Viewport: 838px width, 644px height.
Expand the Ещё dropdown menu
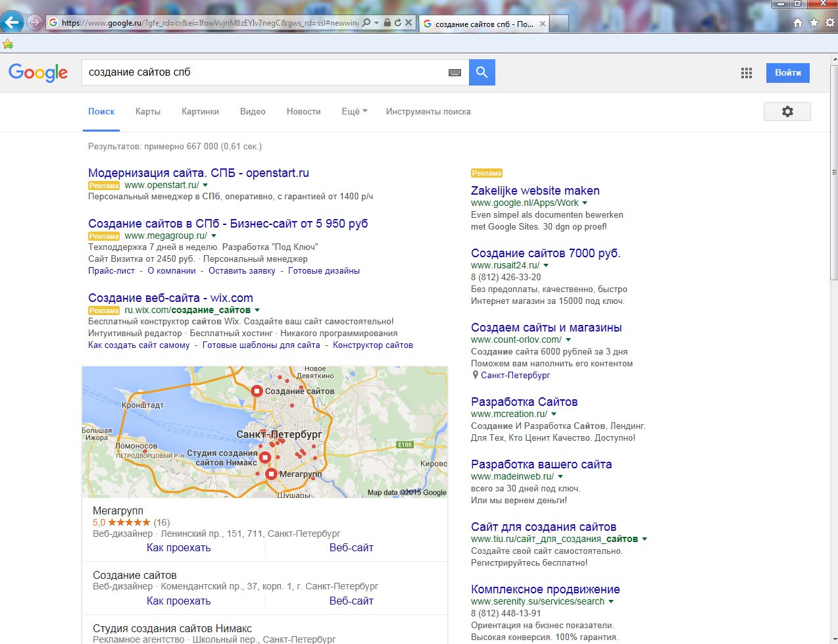(x=354, y=112)
